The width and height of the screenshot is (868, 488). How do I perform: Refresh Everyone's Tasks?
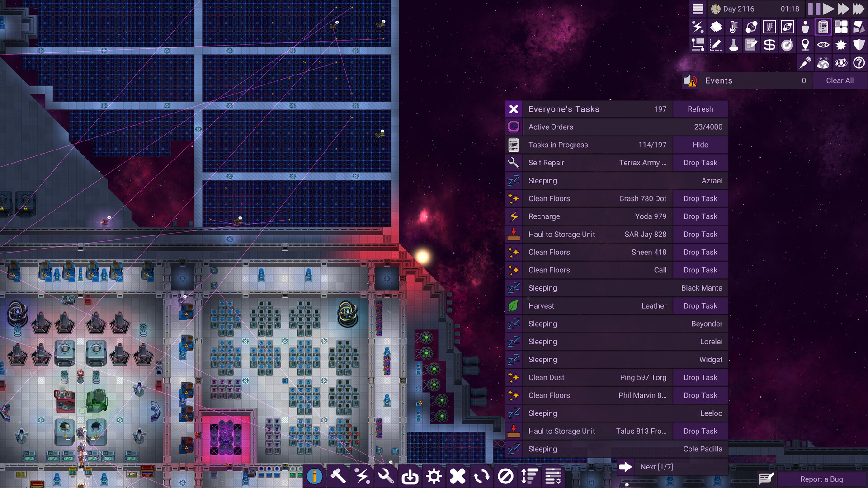pyautogui.click(x=700, y=109)
